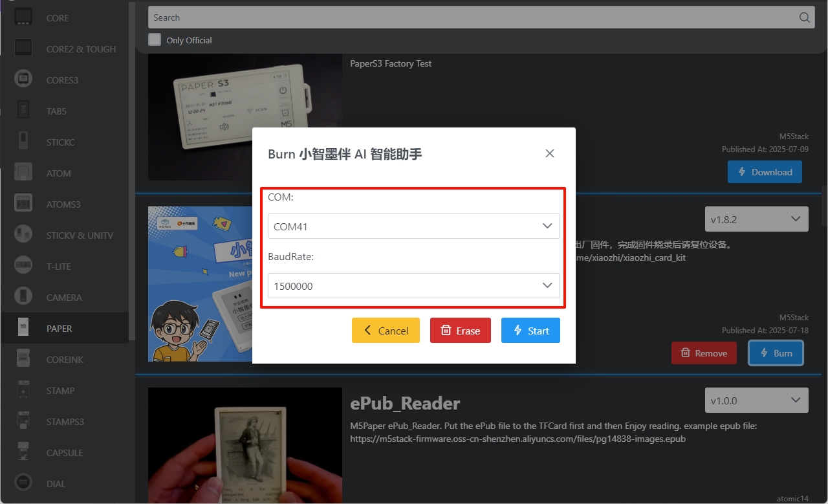Select the CORES3 device icon
The height and width of the screenshot is (504, 828).
(23, 80)
